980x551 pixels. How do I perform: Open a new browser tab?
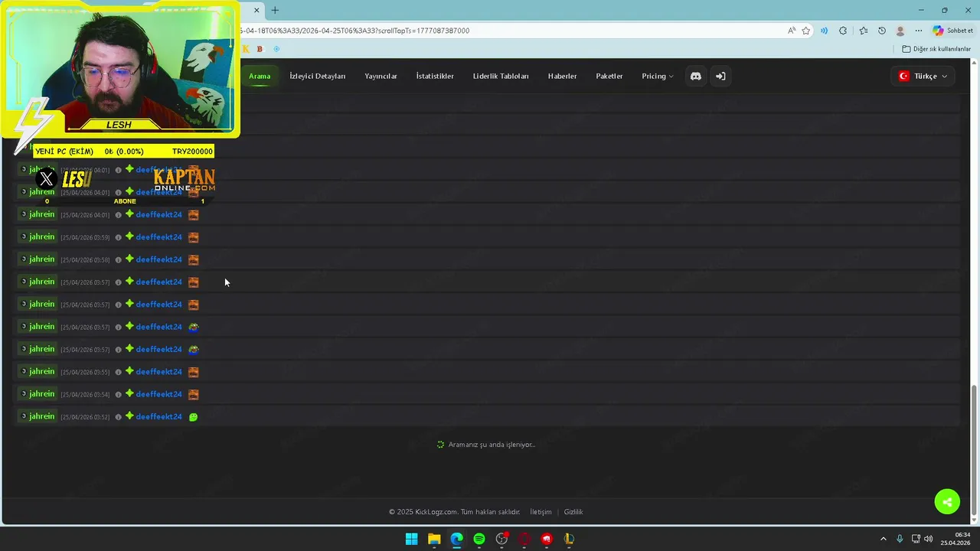(x=275, y=10)
